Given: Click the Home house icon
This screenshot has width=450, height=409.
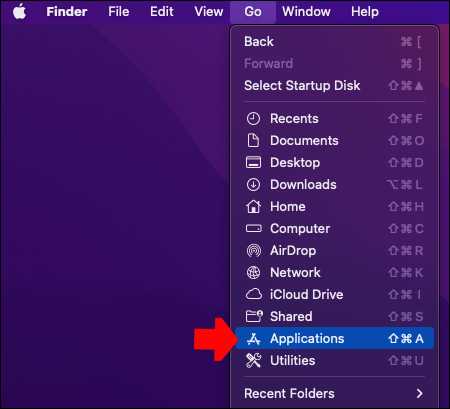Looking at the screenshot, I should [x=253, y=206].
